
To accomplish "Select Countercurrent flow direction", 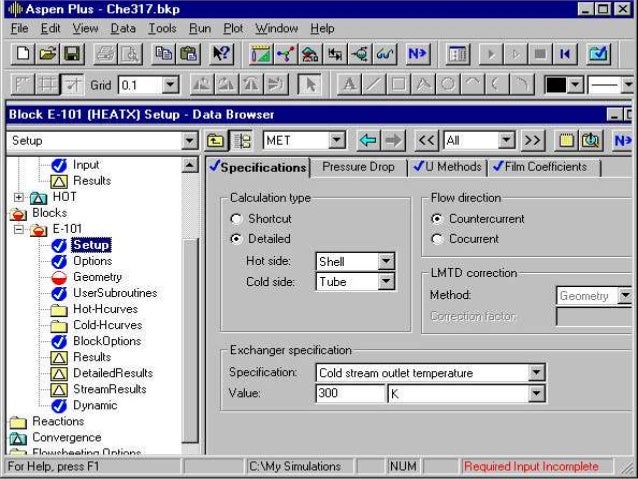I will tap(437, 219).
